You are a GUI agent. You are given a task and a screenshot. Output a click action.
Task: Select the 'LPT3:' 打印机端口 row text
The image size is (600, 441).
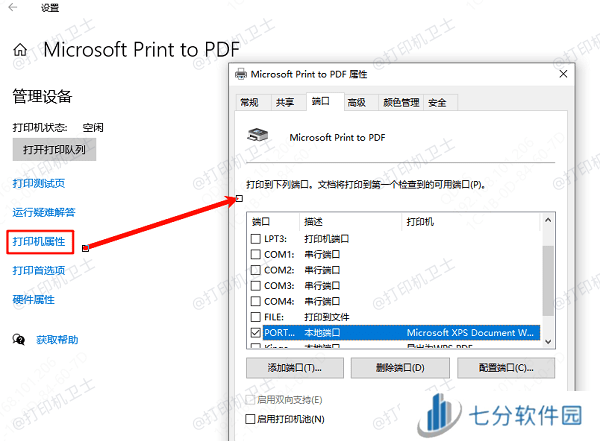tap(307, 239)
